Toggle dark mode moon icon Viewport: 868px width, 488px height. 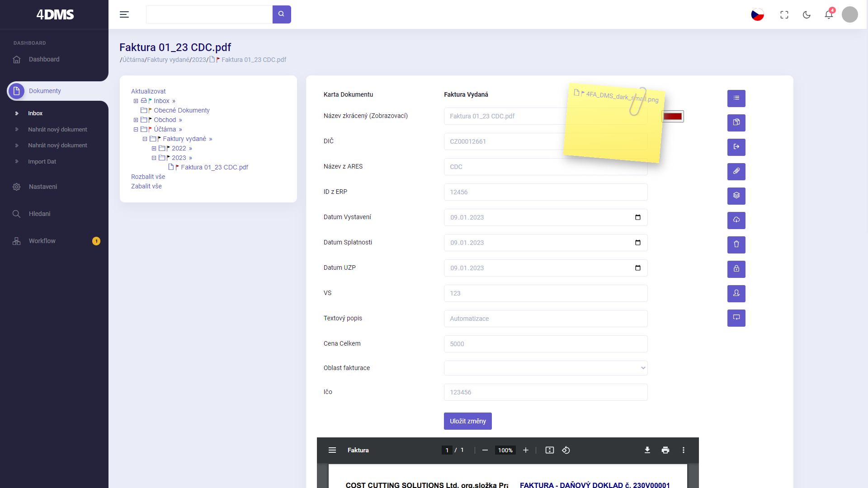click(x=807, y=14)
